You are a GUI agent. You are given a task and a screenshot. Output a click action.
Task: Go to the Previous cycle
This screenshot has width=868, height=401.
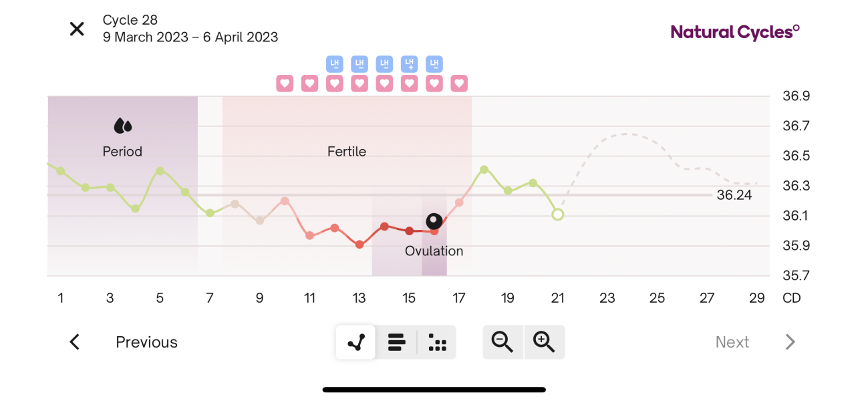pyautogui.click(x=146, y=342)
